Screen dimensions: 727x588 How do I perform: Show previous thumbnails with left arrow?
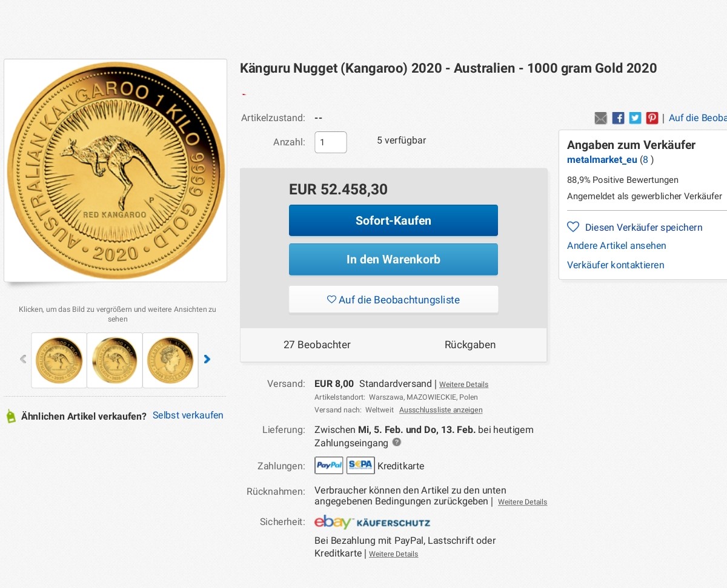coord(23,359)
